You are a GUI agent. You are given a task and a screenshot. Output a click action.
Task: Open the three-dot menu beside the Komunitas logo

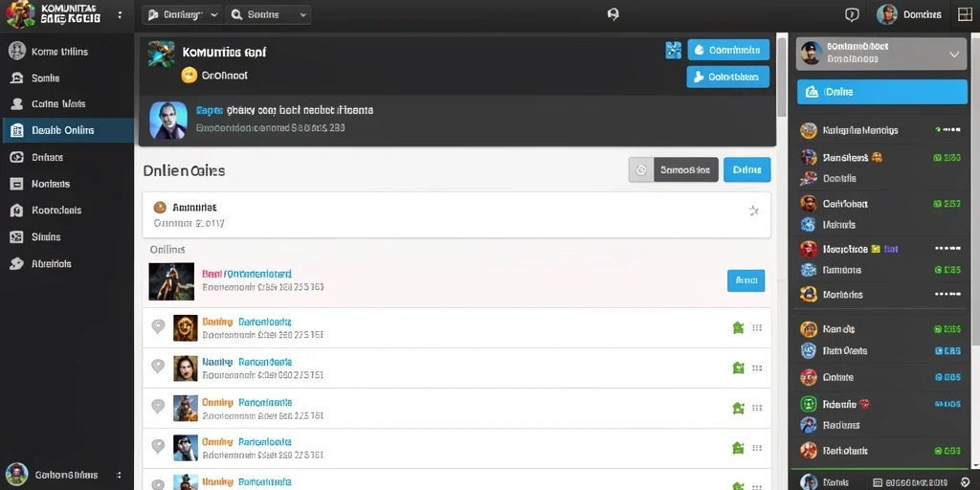tap(120, 15)
